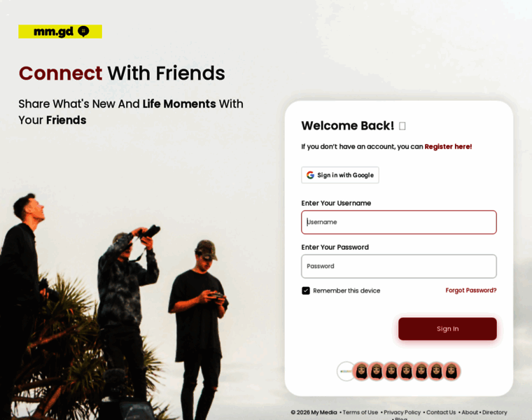The width and height of the screenshot is (532, 420).
Task: Visit the Directory footer link
Action: pyautogui.click(x=495, y=412)
